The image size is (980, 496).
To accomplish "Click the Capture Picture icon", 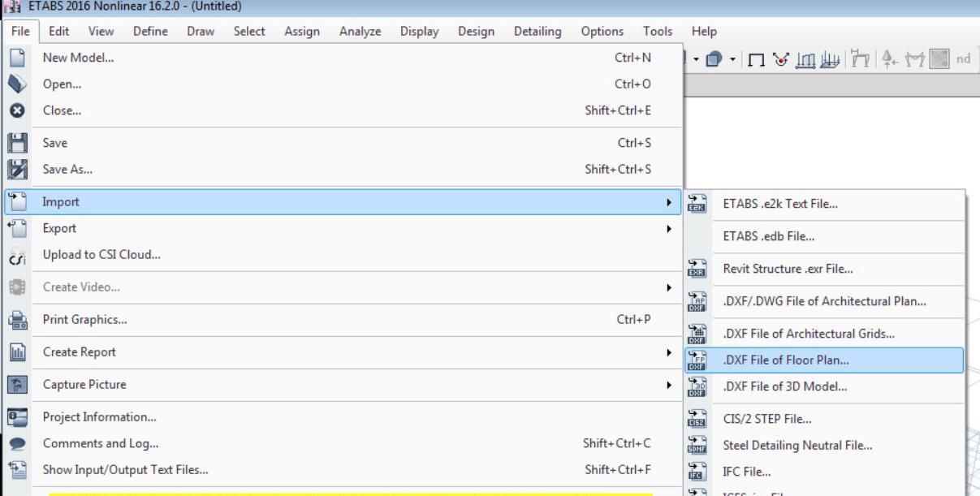I will point(17,385).
